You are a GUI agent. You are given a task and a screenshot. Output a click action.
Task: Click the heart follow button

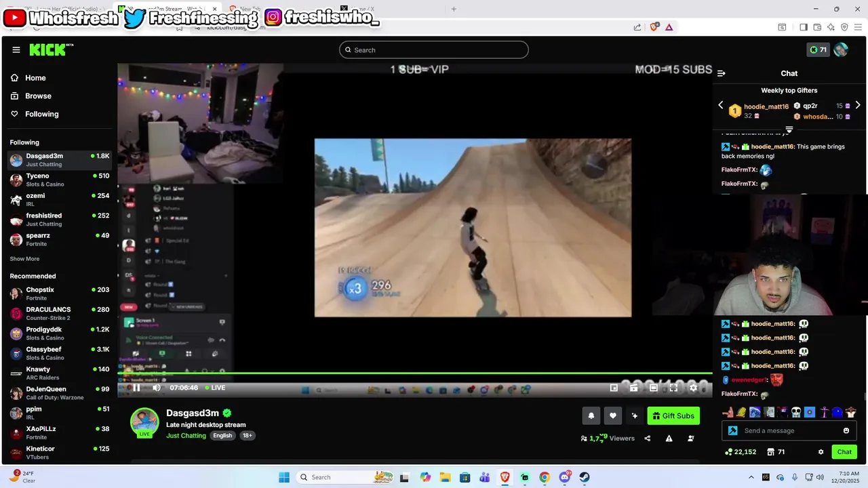click(613, 415)
